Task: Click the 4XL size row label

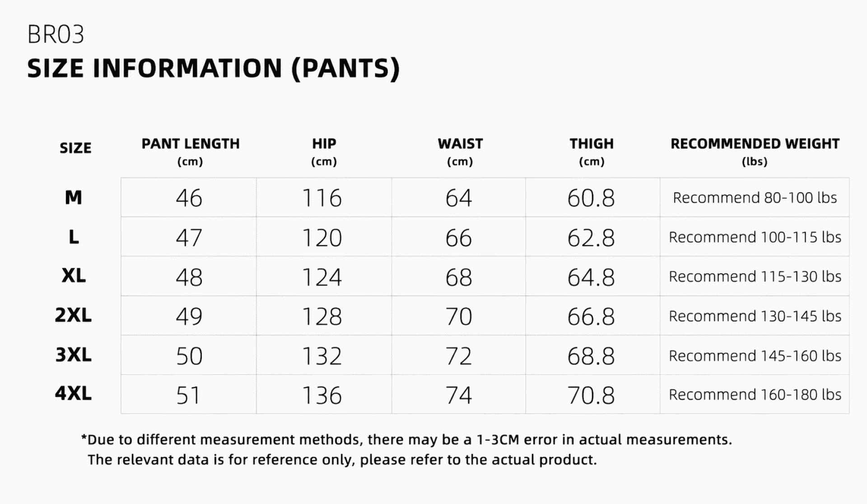Action: click(x=73, y=393)
